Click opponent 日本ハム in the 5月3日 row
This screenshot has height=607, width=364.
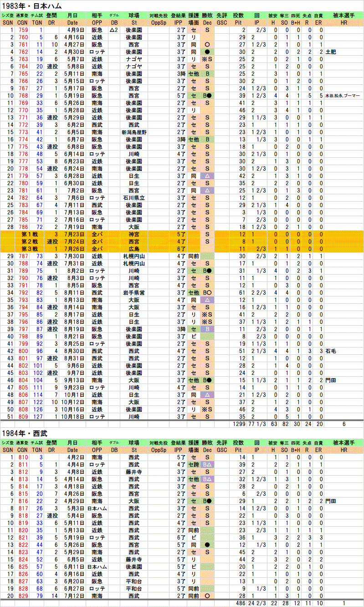point(97,508)
